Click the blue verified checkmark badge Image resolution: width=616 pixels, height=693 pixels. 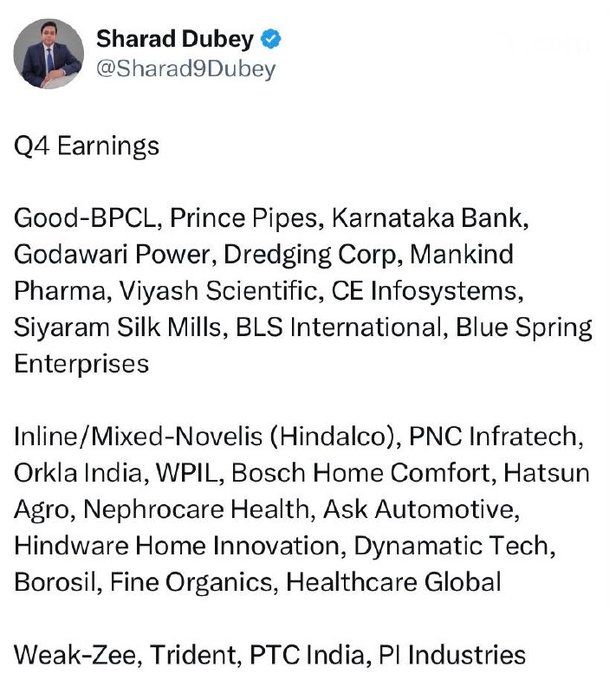pyautogui.click(x=270, y=39)
